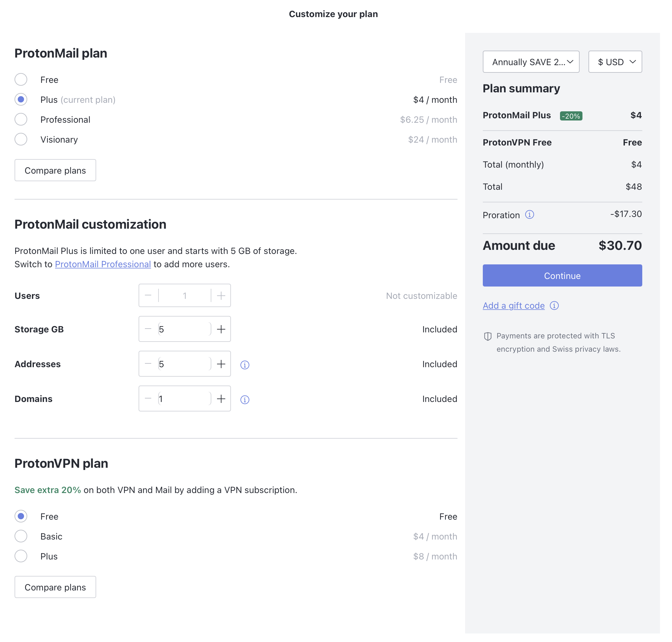Click 'Save extra 20%' green text
The height and width of the screenshot is (642, 672).
(x=47, y=490)
